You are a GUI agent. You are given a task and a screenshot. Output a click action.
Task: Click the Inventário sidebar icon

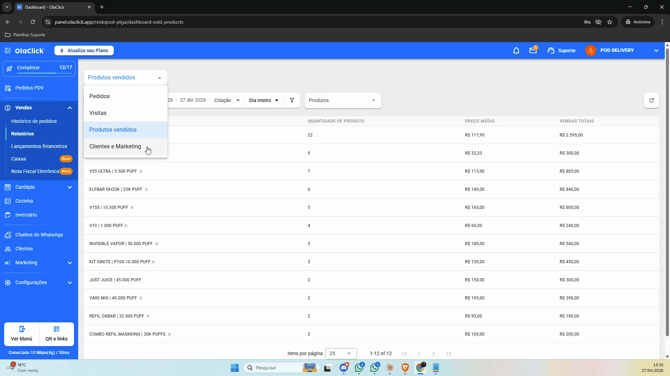coord(8,215)
